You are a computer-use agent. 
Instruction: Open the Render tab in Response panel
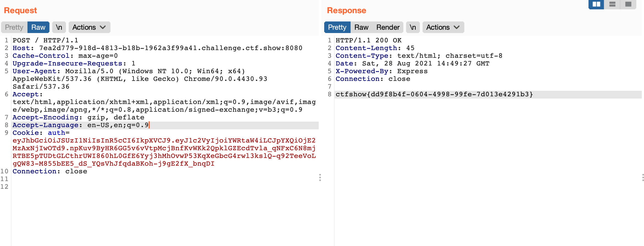tap(388, 27)
